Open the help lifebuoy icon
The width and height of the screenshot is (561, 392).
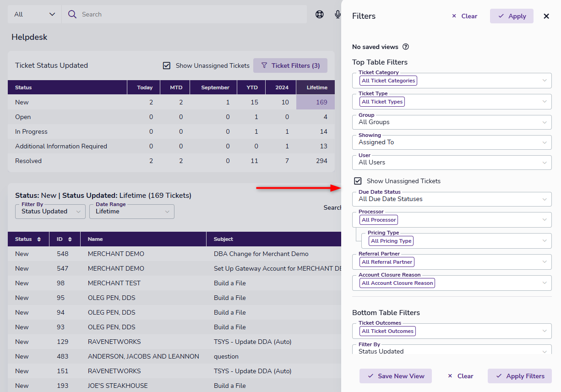[320, 14]
